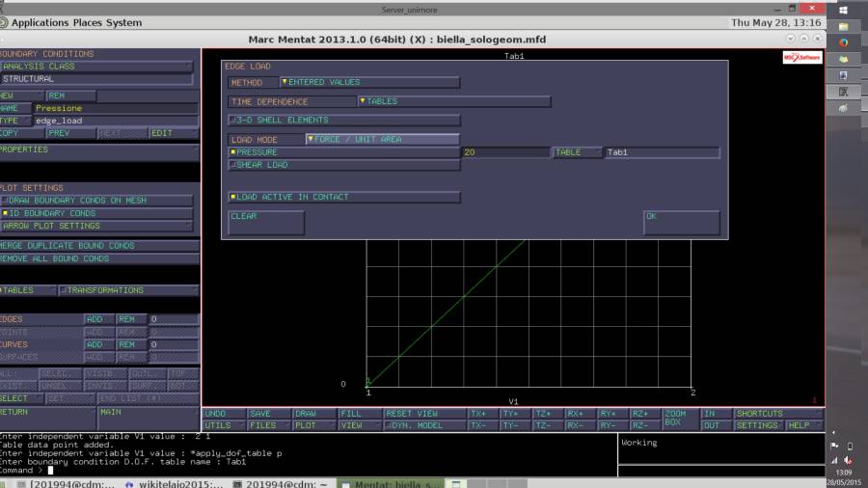Click the UNDO button
Viewport: 868px width, 488px height.
point(224,414)
